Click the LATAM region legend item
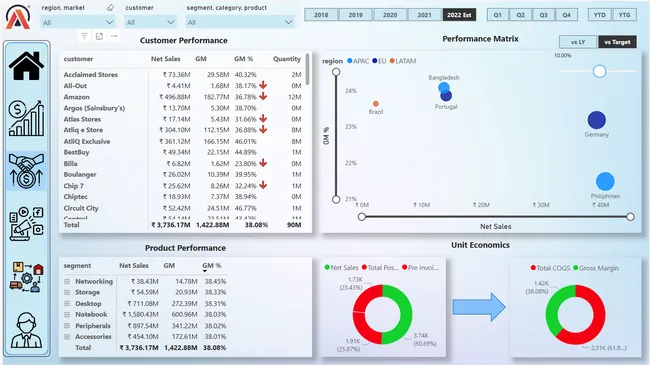This screenshot has height=365, width=650. [403, 61]
